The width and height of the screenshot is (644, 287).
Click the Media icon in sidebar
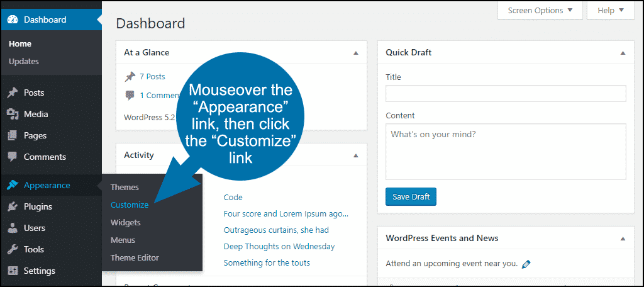[x=13, y=114]
